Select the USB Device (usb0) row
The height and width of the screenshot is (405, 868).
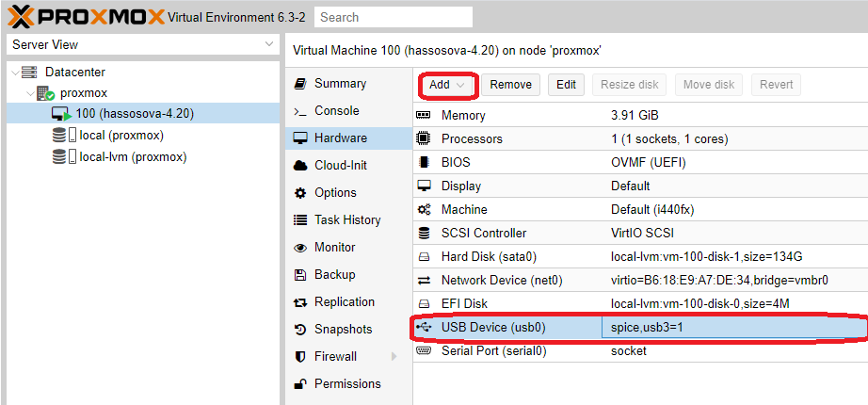point(640,328)
